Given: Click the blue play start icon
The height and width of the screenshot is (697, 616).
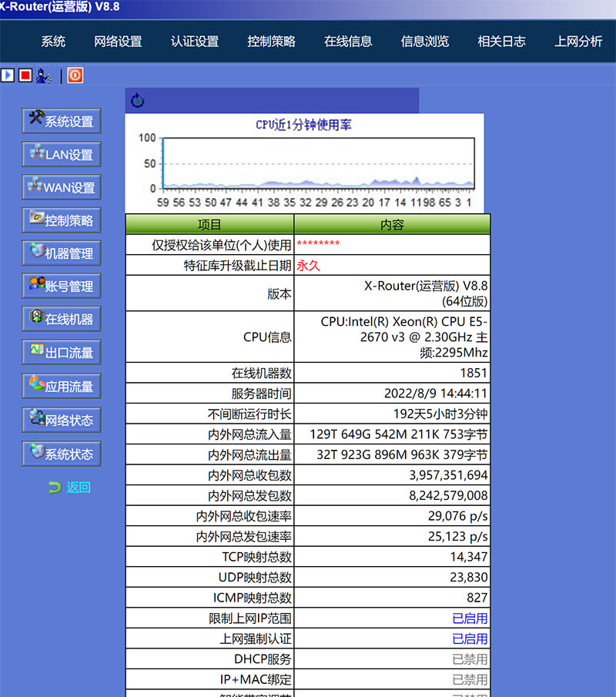Looking at the screenshot, I should 8,75.
